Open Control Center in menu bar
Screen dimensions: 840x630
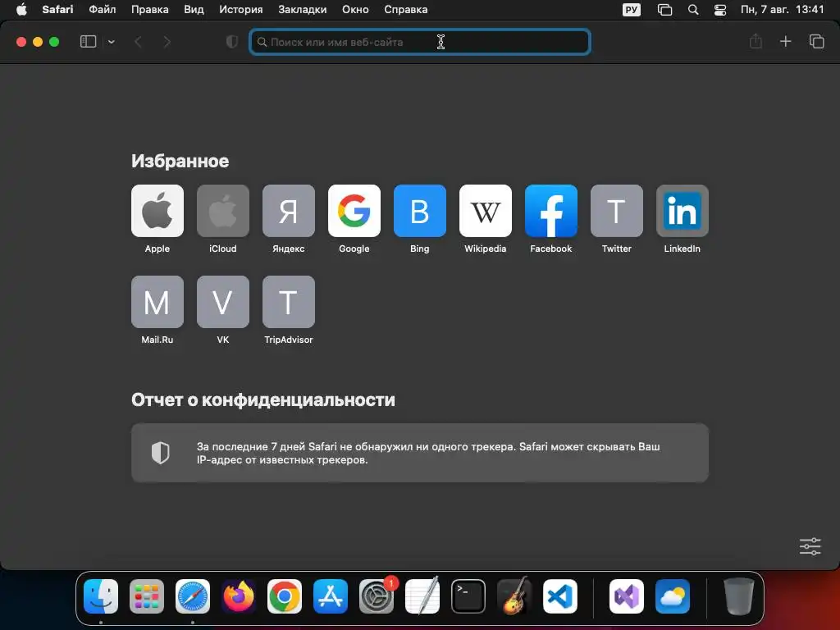tap(720, 10)
